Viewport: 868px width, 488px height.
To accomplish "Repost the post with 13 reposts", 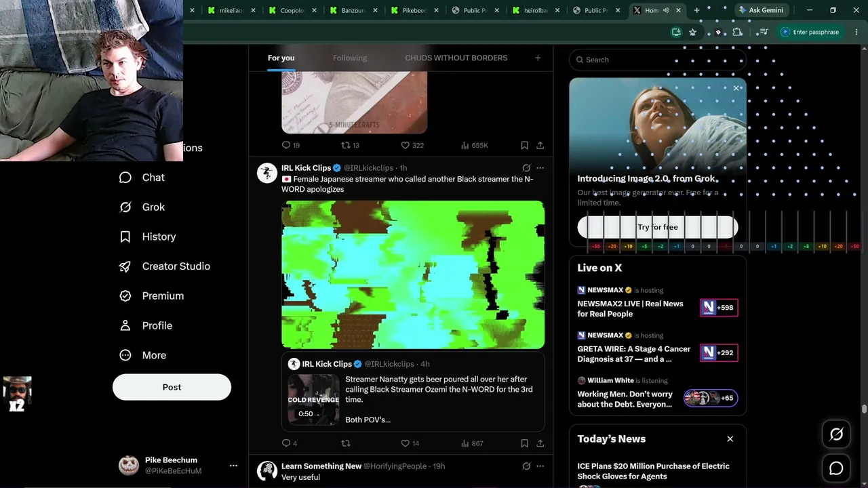I will [350, 145].
